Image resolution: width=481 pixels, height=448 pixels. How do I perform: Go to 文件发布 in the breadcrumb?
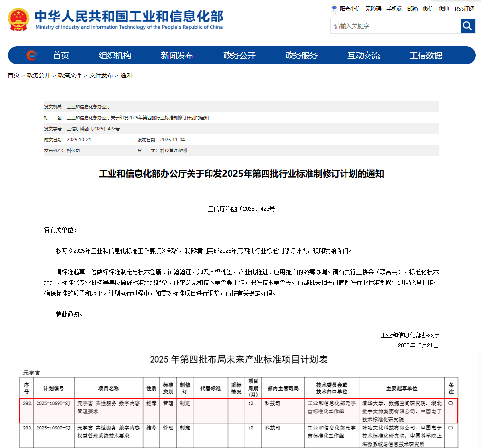click(101, 75)
